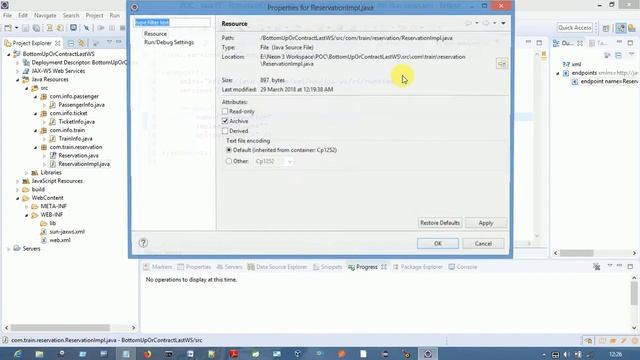Click the Java EE perspective icon
Viewport: 640px width, 360px height.
click(621, 28)
